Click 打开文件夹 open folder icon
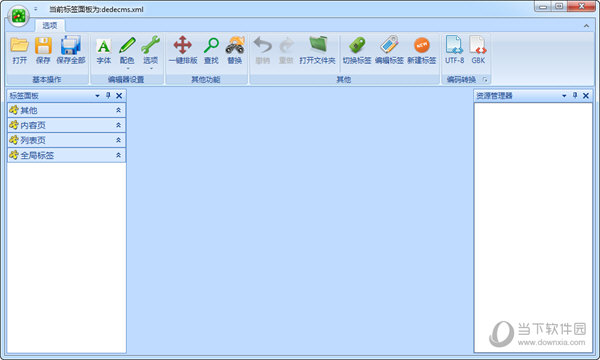 (x=317, y=50)
